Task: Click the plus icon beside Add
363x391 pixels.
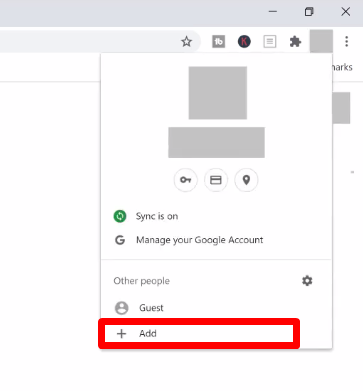Action: pos(122,333)
